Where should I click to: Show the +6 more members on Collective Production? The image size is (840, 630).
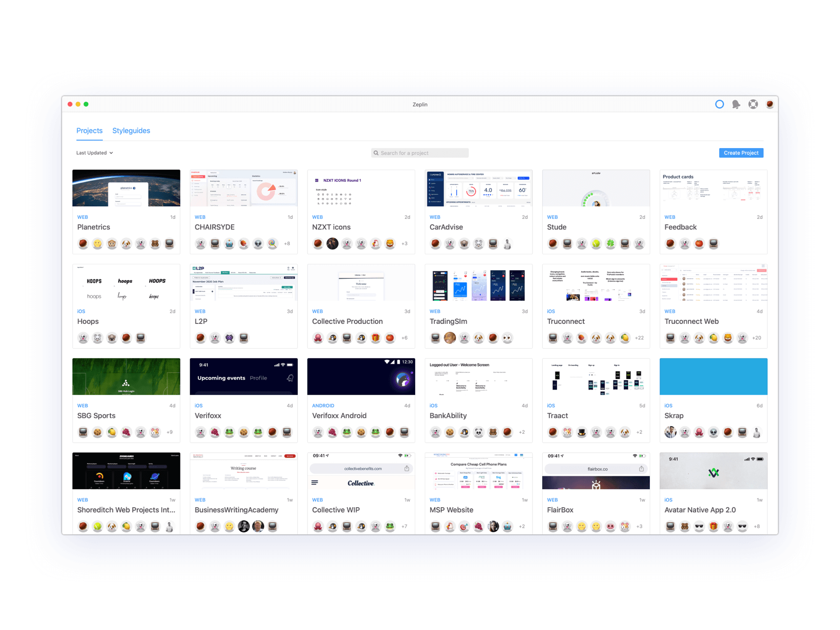[404, 338]
